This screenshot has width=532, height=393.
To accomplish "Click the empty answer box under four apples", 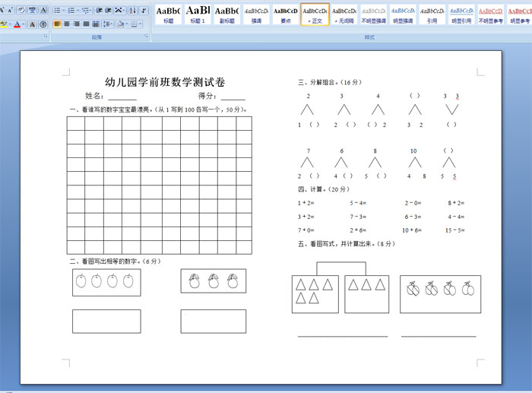I will click(106, 321).
